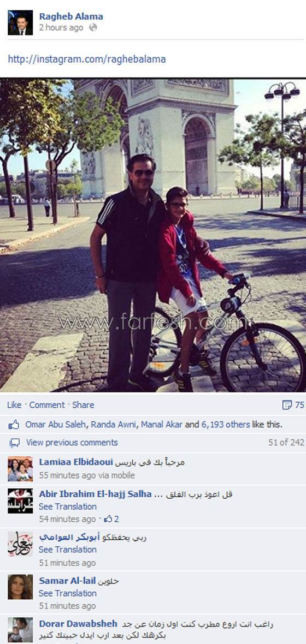Click the thumbs-up likes icon
Screen dimensions: 306x644
point(14,425)
